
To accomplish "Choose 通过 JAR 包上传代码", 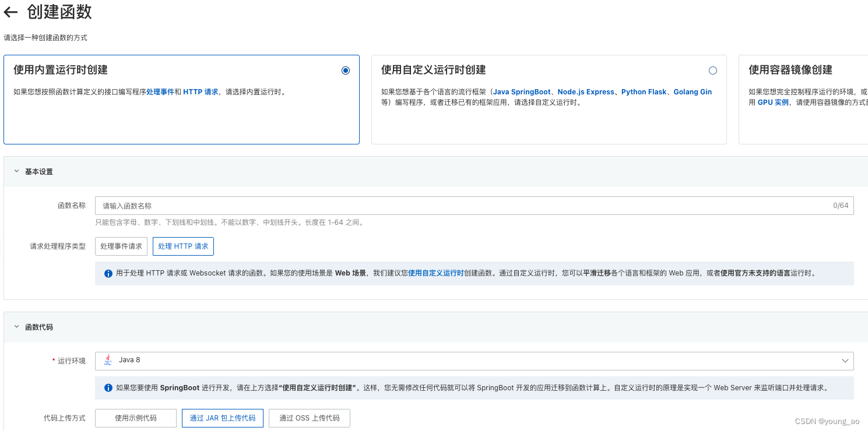I will (222, 418).
